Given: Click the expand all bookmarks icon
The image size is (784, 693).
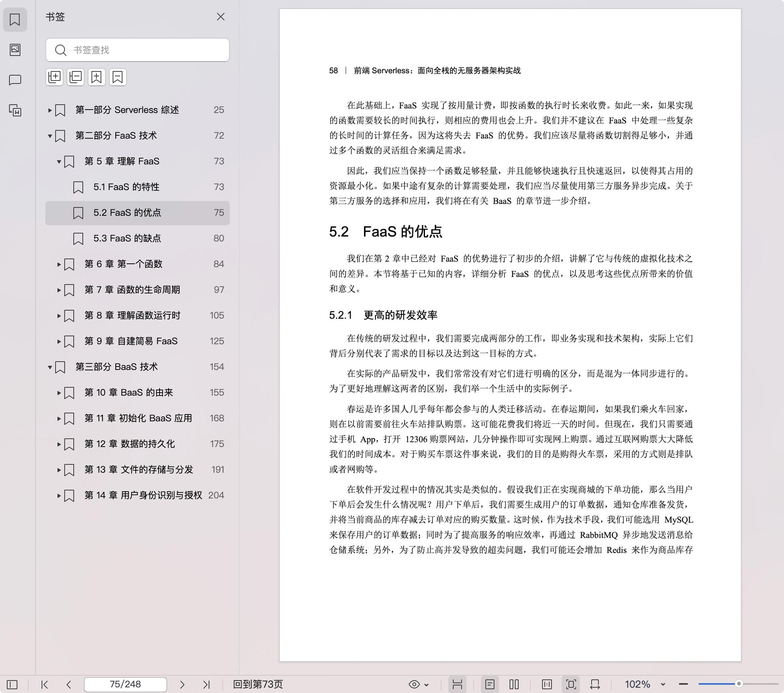Looking at the screenshot, I should pyautogui.click(x=54, y=77).
